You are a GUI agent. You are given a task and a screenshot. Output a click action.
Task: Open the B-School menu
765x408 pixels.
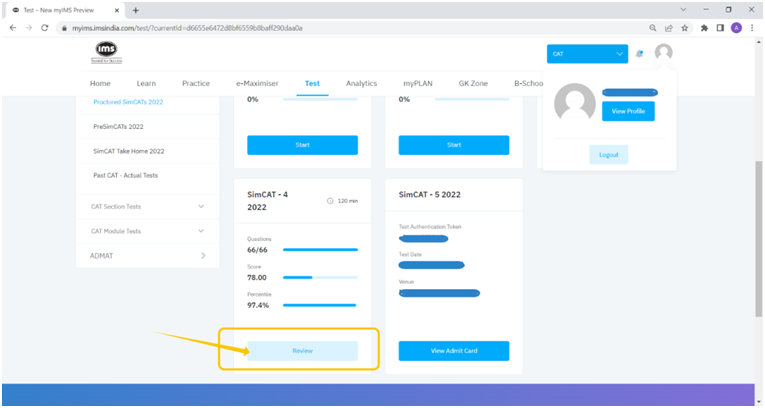(x=528, y=83)
